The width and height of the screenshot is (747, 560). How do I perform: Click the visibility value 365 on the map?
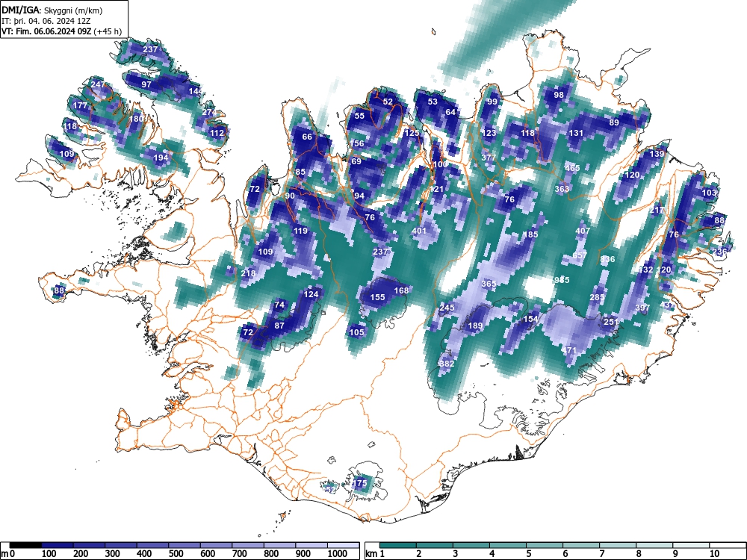(x=489, y=283)
